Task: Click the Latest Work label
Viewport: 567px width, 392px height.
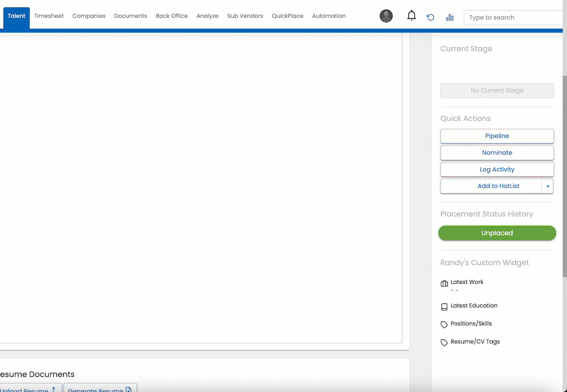Action: click(467, 282)
